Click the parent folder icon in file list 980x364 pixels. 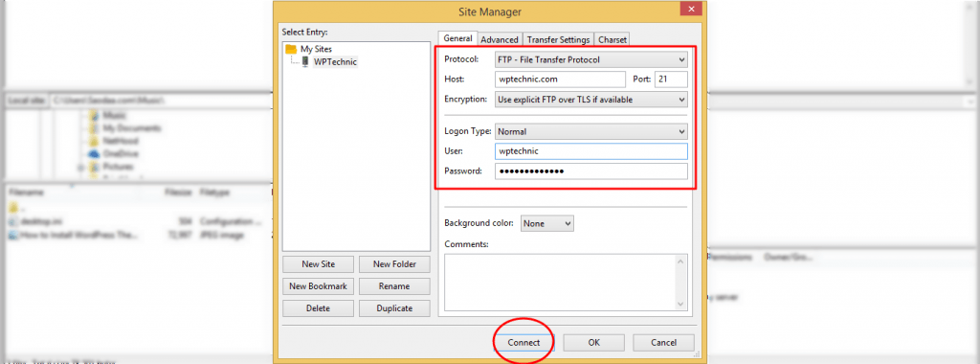13,208
